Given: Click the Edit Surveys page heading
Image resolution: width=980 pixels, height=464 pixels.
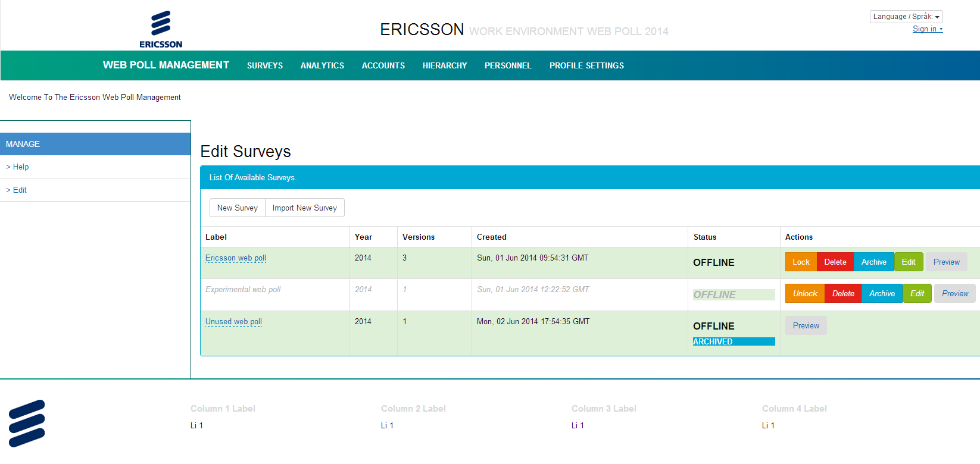Looking at the screenshot, I should [x=245, y=152].
